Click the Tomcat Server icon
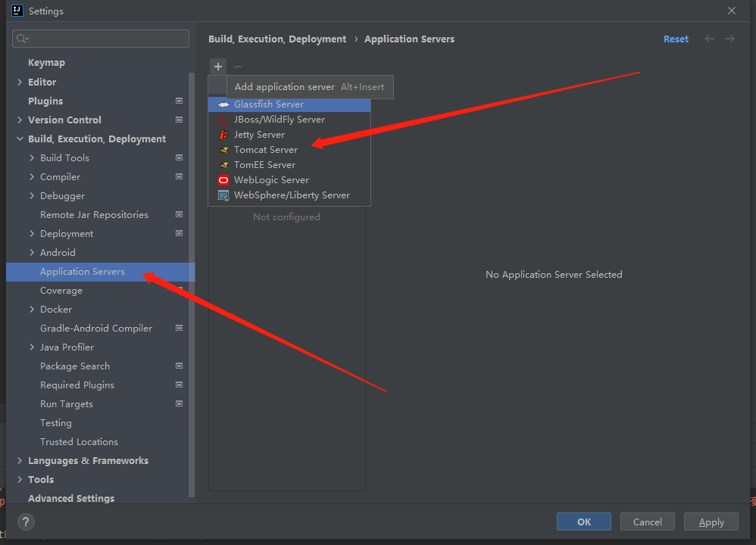The height and width of the screenshot is (545, 756). [223, 150]
